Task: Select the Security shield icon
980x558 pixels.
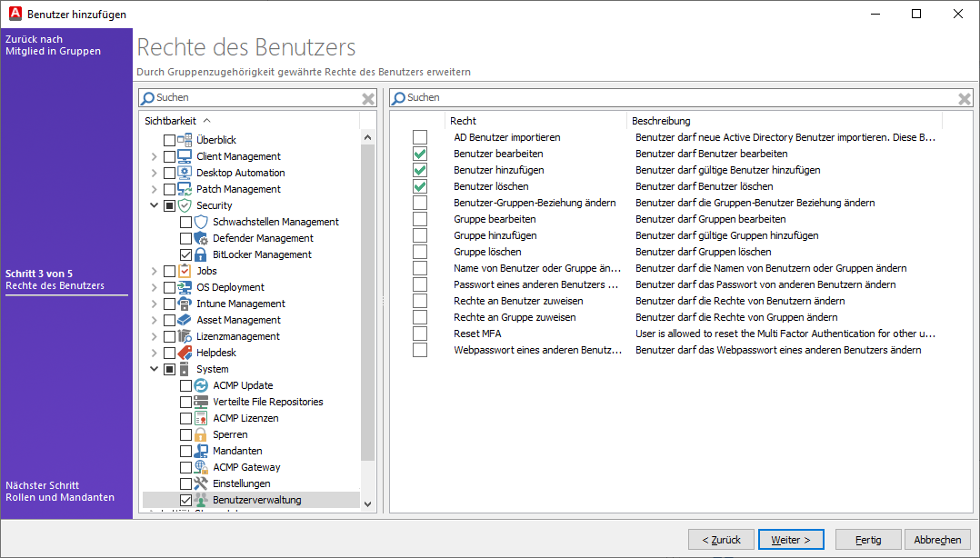Action: pos(184,204)
